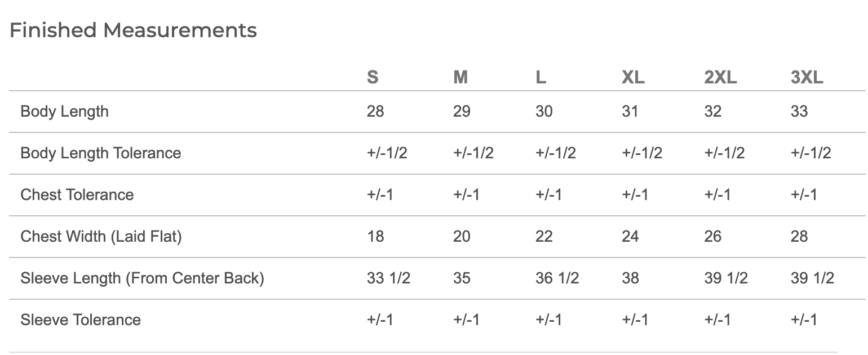Click the Chest Width value 20 for M
868x355 pixels.
pos(462,237)
